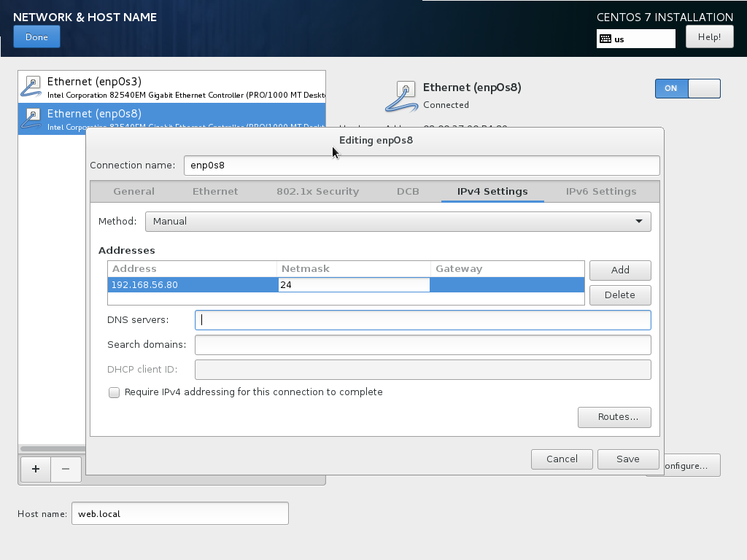Click the plus button to add device
Screen dimensions: 747x560
click(x=35, y=470)
